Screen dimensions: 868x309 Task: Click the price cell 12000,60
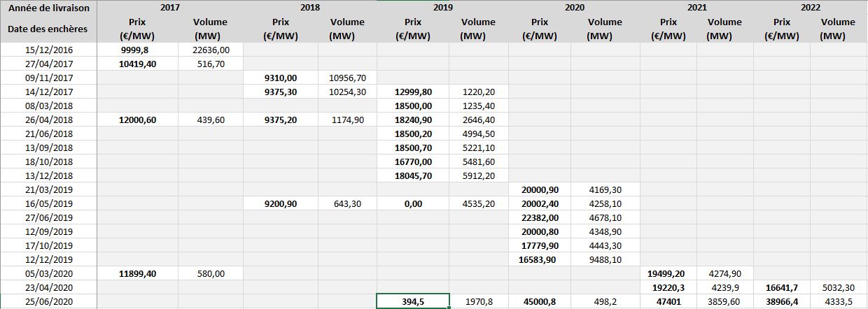click(138, 120)
